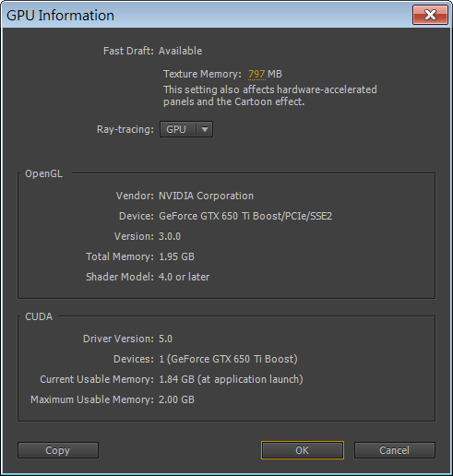Click Devices '1 (GeForce GTX 650 Ti Boost)'
Screen dimensions: 453x476
point(228,359)
